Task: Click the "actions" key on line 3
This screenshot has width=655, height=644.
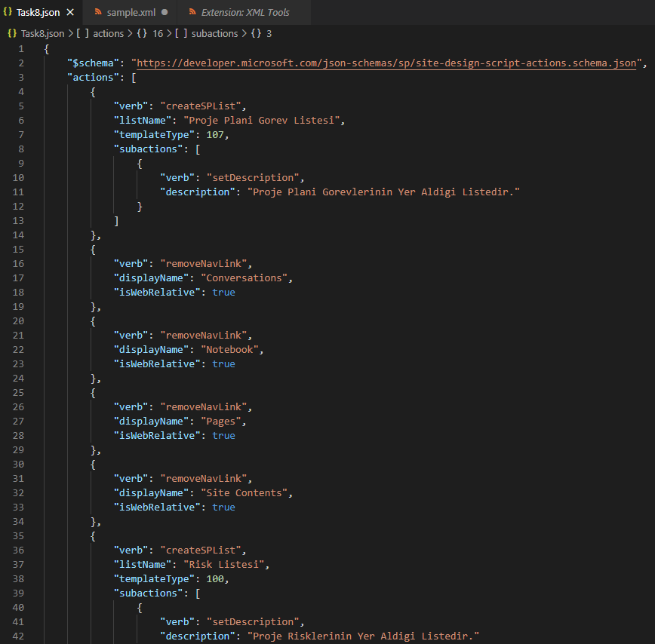Action: click(x=93, y=78)
